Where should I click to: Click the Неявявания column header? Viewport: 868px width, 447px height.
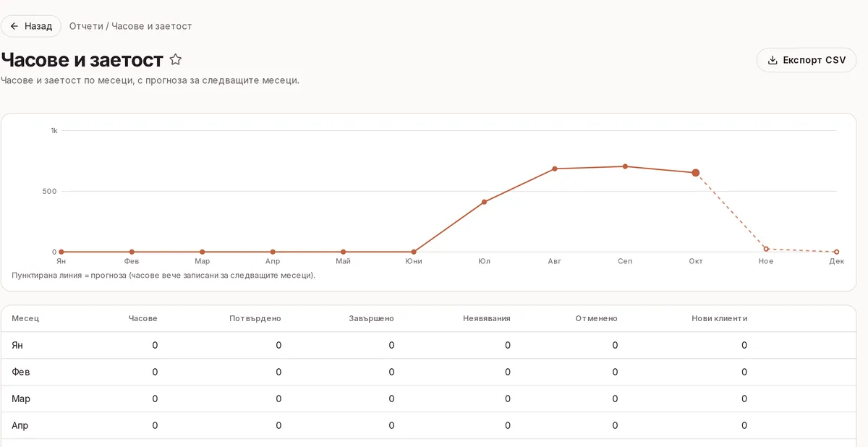coord(487,318)
